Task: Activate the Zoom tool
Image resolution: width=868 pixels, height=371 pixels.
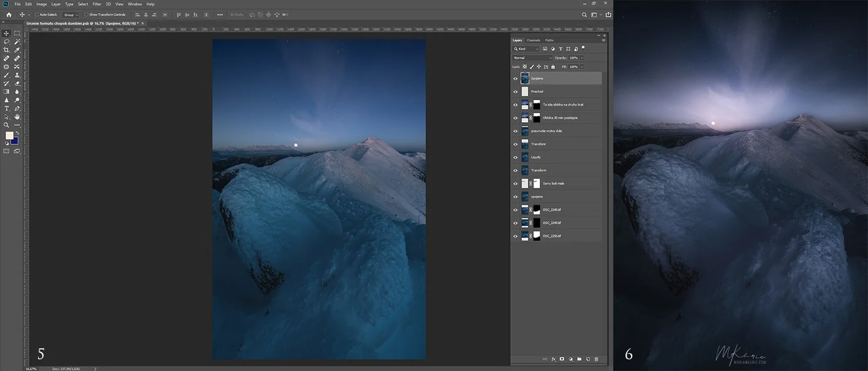Action: point(7,125)
